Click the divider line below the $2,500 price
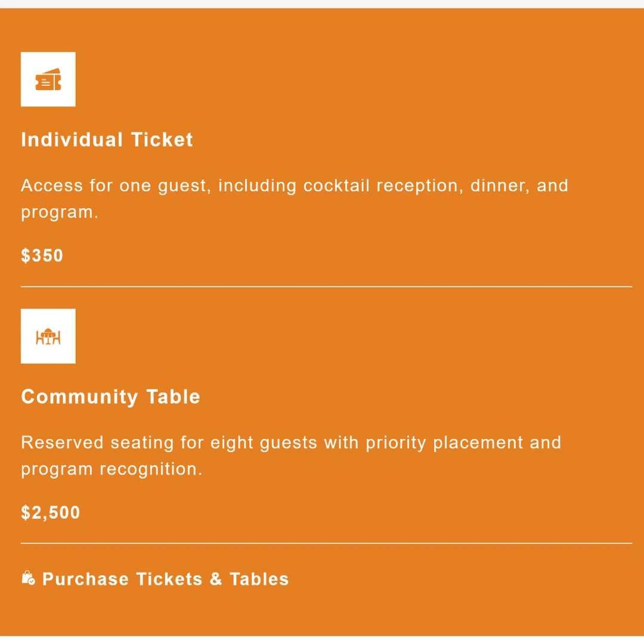 326,543
